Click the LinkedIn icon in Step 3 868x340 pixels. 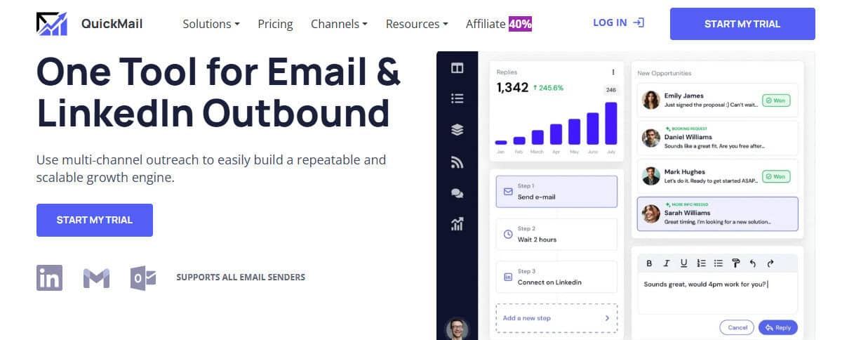508,277
